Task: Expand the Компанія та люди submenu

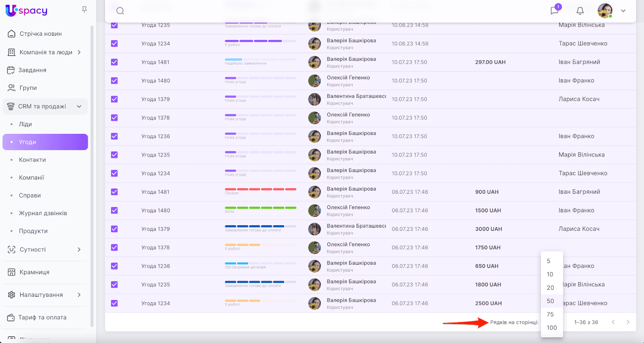Action: point(79,52)
